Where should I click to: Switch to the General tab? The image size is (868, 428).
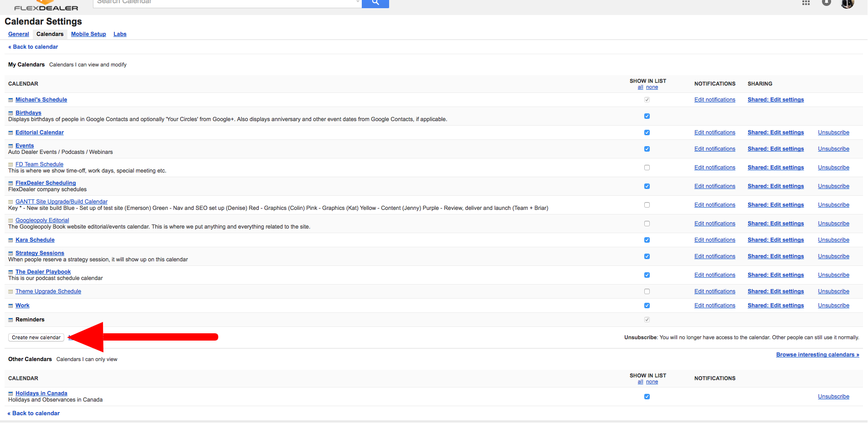pyautogui.click(x=19, y=34)
